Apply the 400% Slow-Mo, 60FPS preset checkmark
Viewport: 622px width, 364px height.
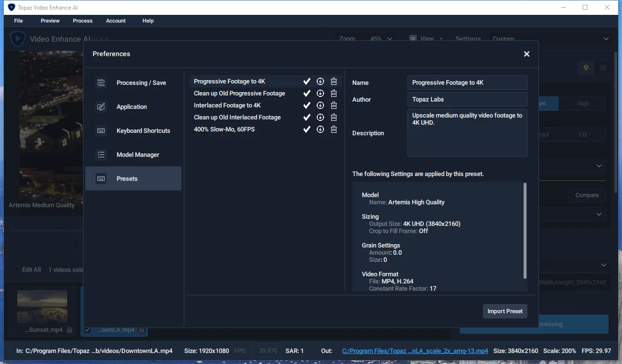coord(307,129)
